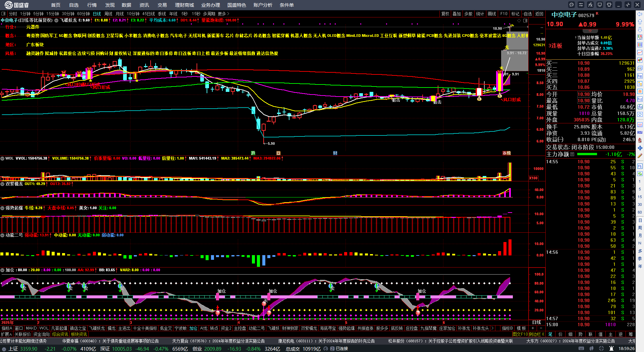Click the 模板 template button
Image resolution: width=644 pixels, height=352 pixels.
(x=521, y=328)
